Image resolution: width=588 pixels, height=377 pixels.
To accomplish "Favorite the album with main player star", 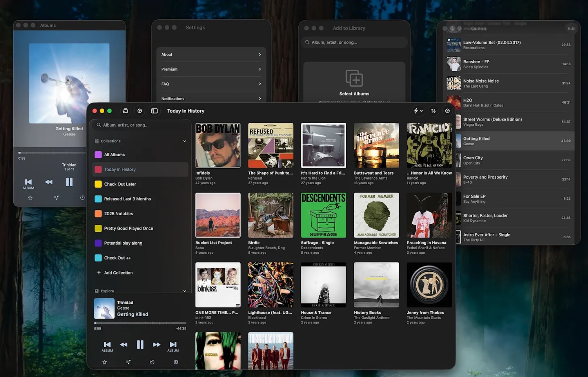I will click(105, 362).
